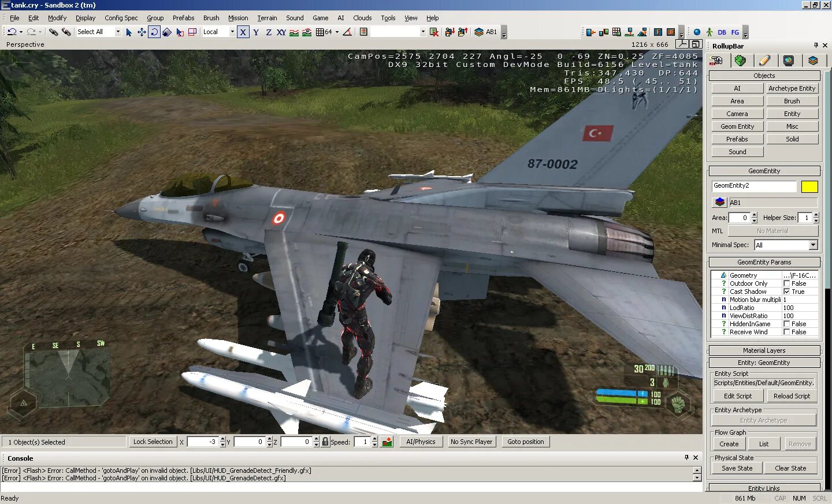
Task: Open the selection list icon
Action: pos(363,32)
